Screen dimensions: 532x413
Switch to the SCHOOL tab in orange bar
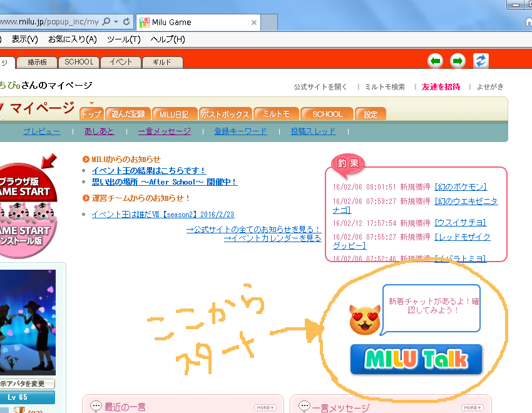pos(79,63)
